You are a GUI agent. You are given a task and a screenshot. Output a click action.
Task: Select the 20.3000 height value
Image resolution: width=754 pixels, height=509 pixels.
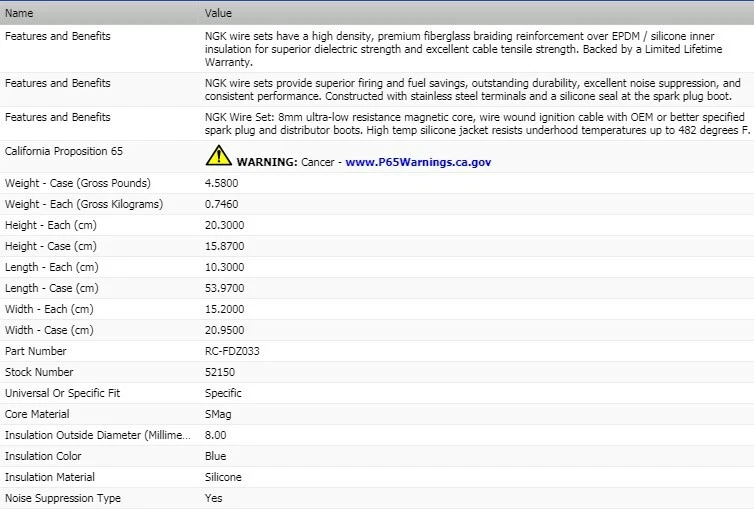[x=225, y=225]
